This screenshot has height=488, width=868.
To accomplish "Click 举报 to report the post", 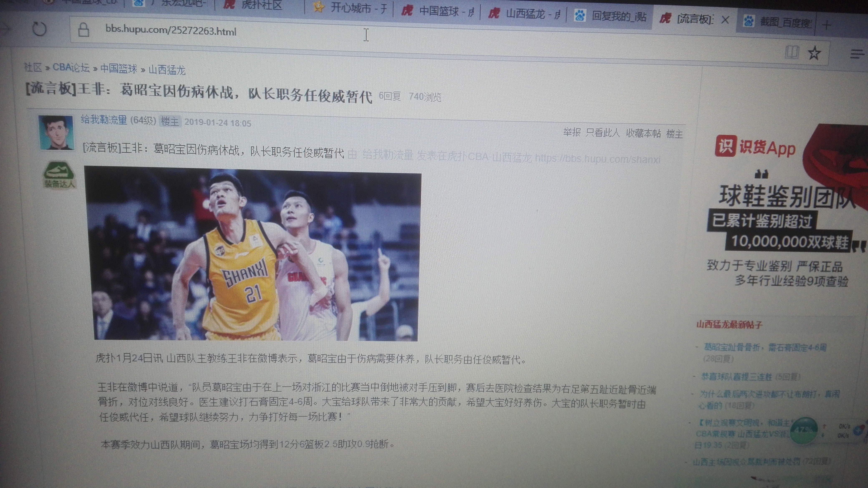I will pyautogui.click(x=572, y=132).
